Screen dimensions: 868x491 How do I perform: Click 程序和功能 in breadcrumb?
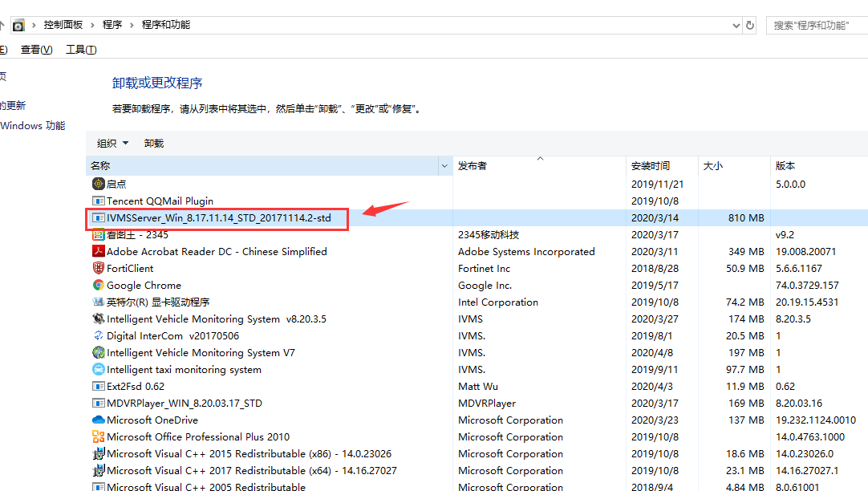(x=166, y=25)
